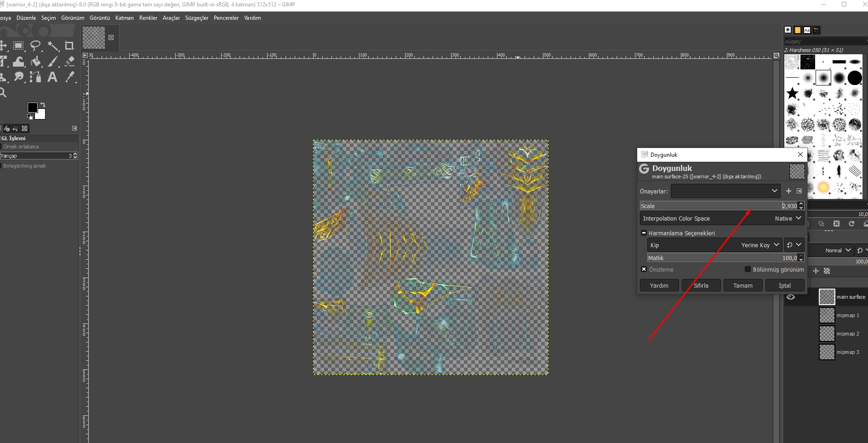Select the black star brush

tap(793, 93)
